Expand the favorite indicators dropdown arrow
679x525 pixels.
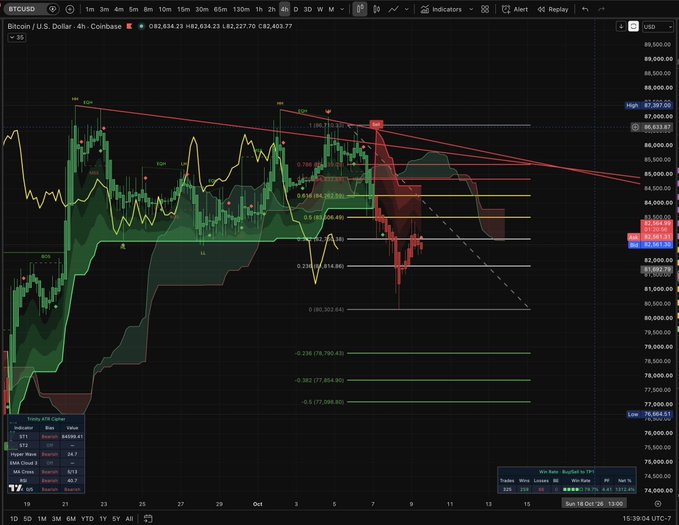(x=471, y=9)
